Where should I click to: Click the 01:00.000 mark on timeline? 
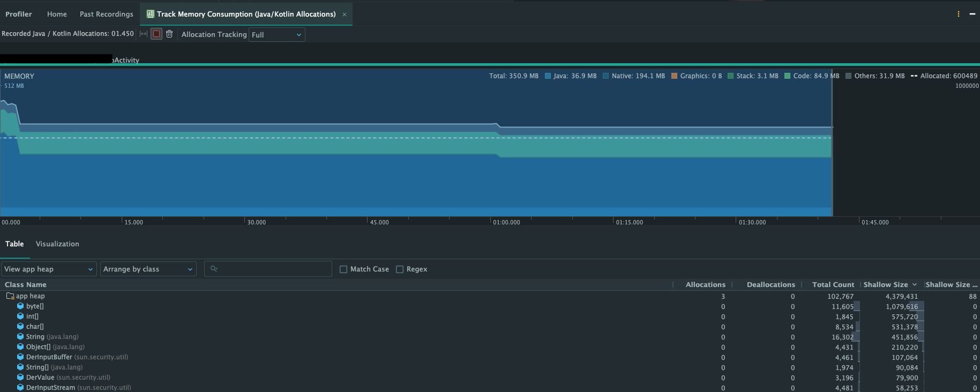click(x=506, y=222)
